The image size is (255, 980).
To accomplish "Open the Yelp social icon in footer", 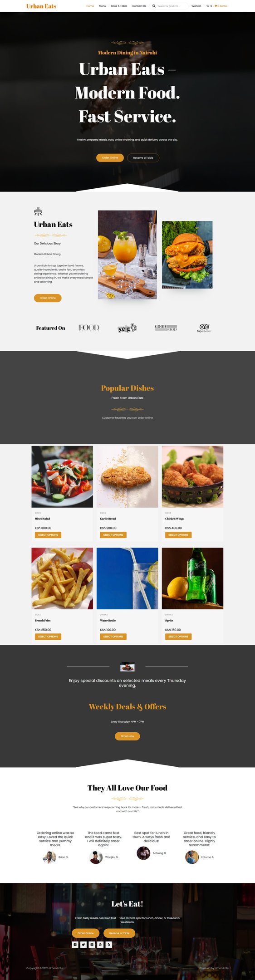I will (109, 945).
